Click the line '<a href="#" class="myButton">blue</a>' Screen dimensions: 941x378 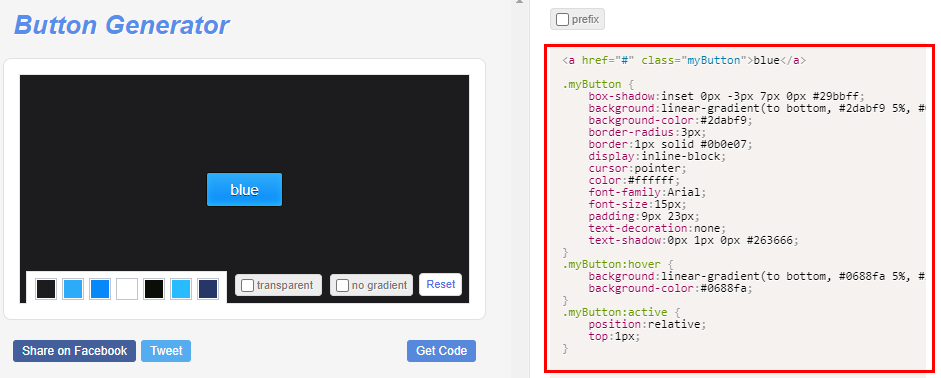pyautogui.click(x=684, y=61)
